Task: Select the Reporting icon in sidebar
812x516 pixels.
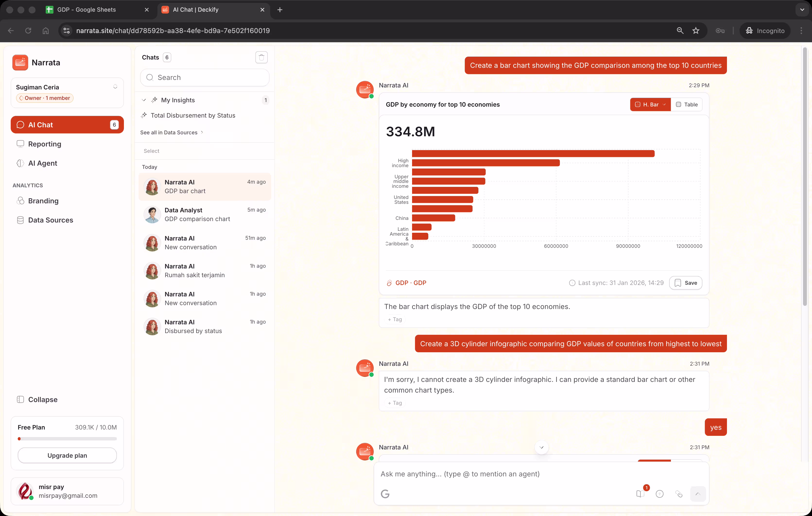Action: tap(21, 144)
